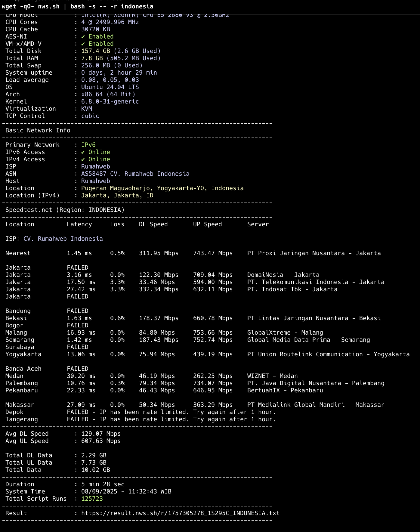420x532 pixels.
Task: Click the Latency column header
Action: (x=79, y=224)
